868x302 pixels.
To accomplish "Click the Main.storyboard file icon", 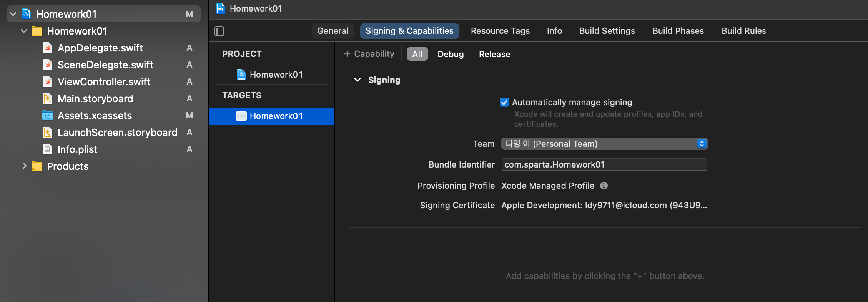I will pos(48,99).
